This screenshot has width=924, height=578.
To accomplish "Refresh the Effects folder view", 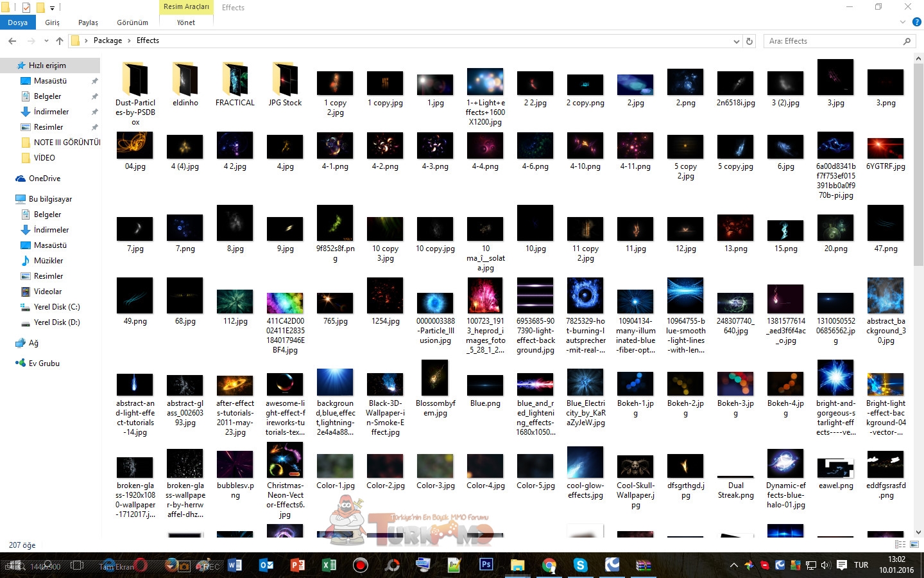I will (749, 41).
